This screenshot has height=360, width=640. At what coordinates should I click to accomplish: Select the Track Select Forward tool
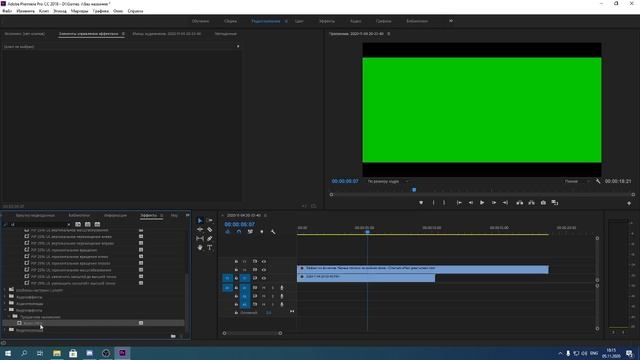209,220
